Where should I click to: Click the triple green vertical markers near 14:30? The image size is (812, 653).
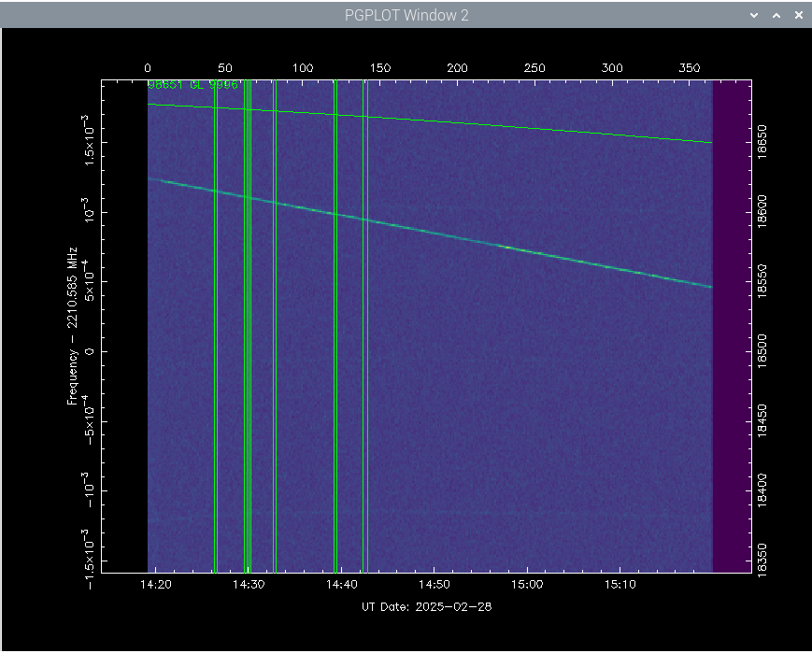pyautogui.click(x=248, y=326)
